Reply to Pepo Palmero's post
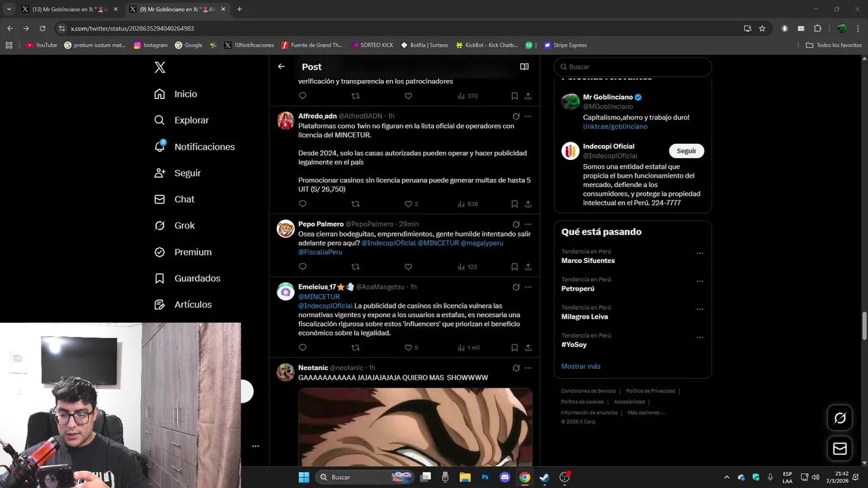This screenshot has height=488, width=868. click(x=302, y=267)
